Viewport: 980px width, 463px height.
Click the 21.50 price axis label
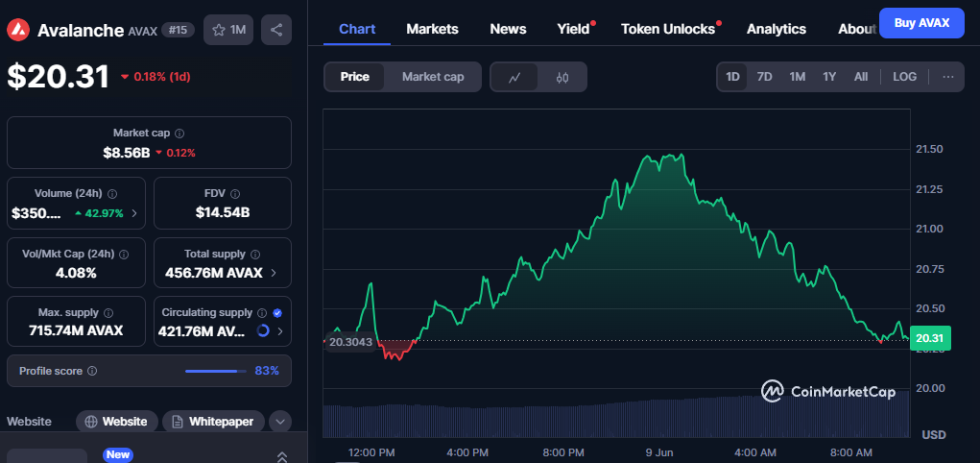tap(929, 149)
